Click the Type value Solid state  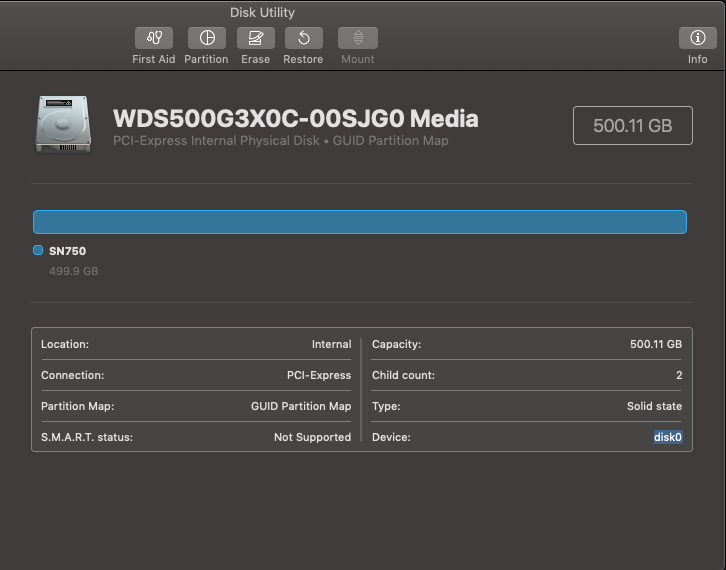coord(654,406)
